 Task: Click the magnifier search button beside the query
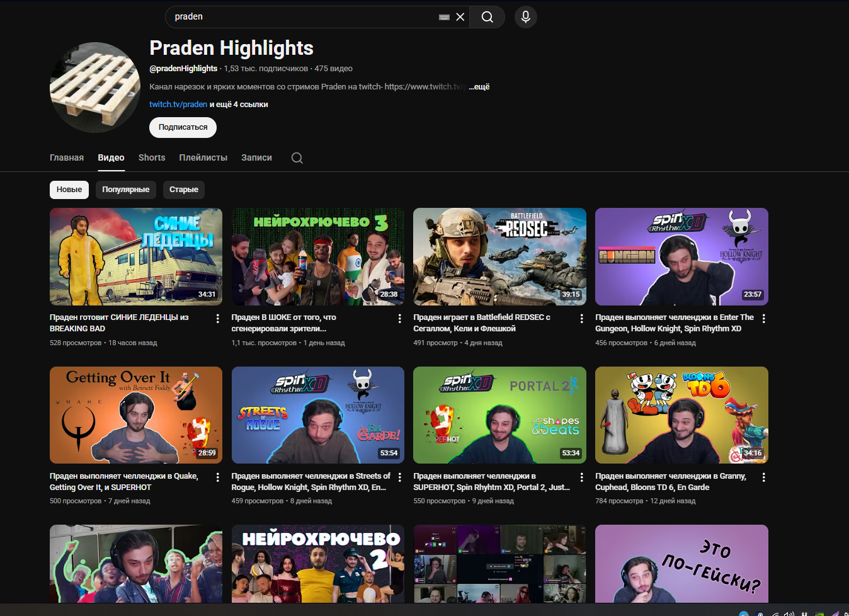click(x=487, y=17)
